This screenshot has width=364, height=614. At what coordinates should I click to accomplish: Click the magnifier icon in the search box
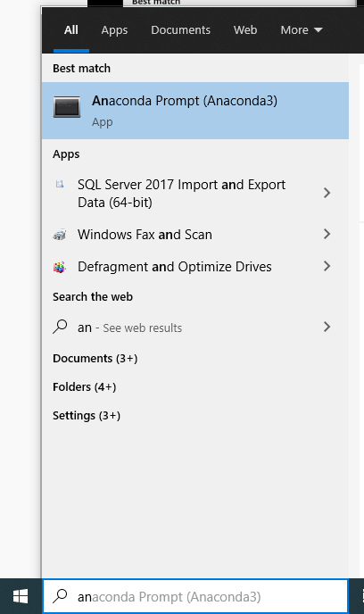[60, 596]
